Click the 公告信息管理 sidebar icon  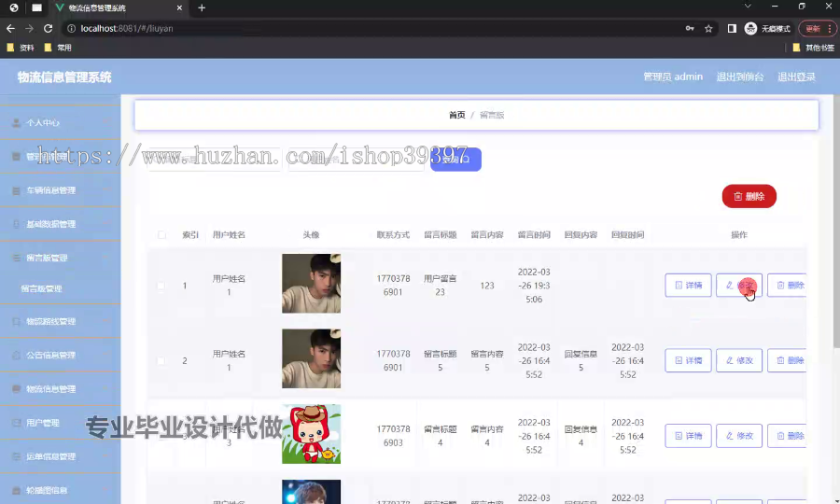[16, 355]
